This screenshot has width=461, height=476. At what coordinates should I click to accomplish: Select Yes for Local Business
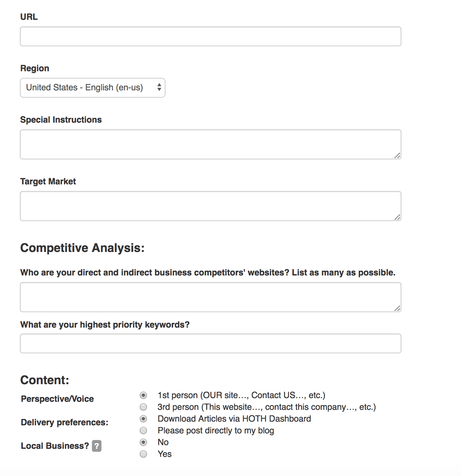143,454
